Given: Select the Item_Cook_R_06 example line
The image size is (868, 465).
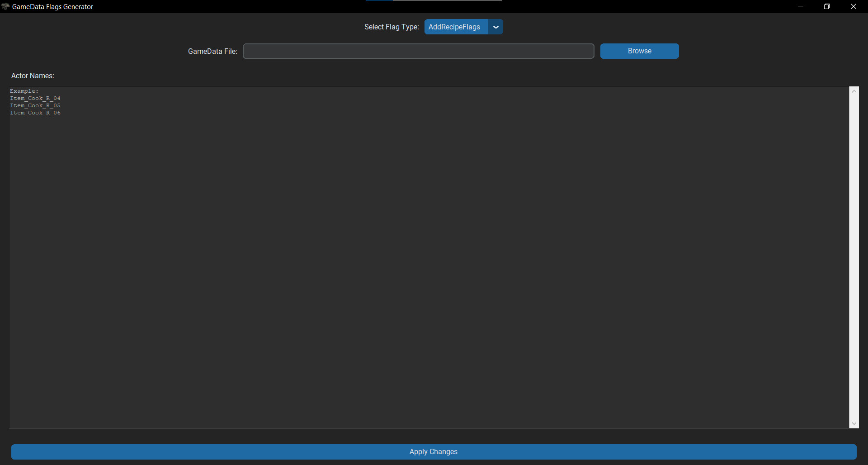Looking at the screenshot, I should [x=35, y=113].
